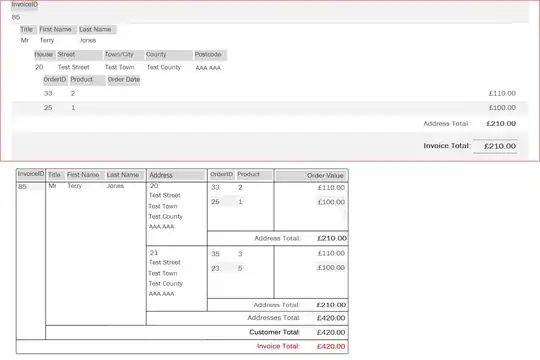
Task: Click the £110.00 value in top form
Action: click(502, 93)
